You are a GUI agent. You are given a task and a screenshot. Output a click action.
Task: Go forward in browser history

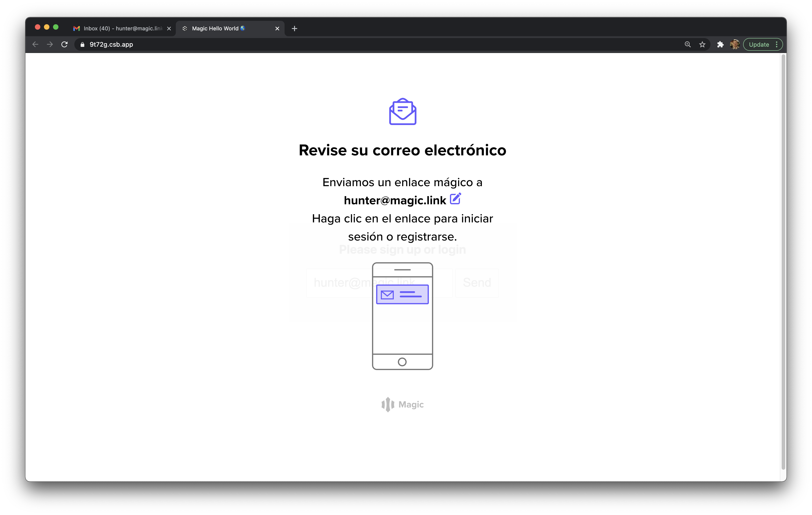point(50,44)
